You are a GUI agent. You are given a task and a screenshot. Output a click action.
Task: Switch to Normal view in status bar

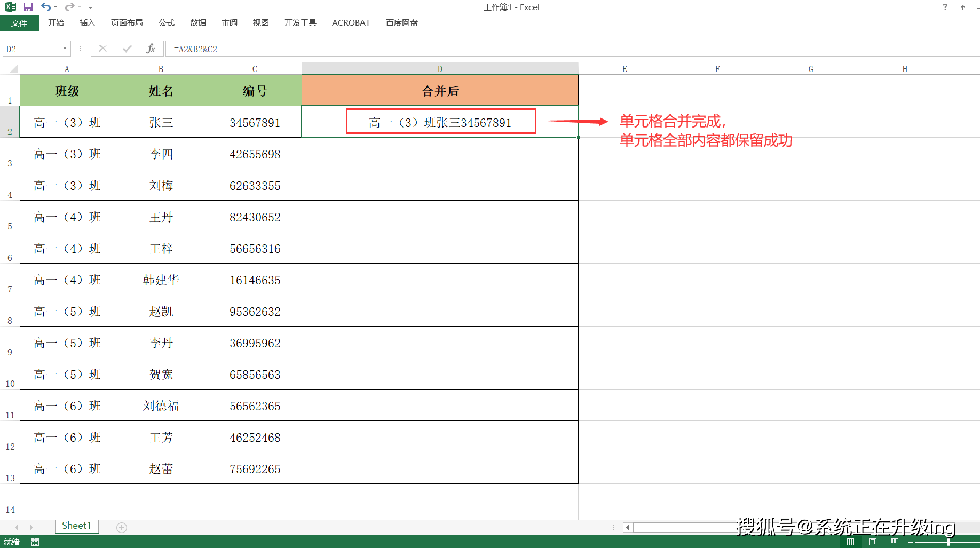pyautogui.click(x=851, y=542)
